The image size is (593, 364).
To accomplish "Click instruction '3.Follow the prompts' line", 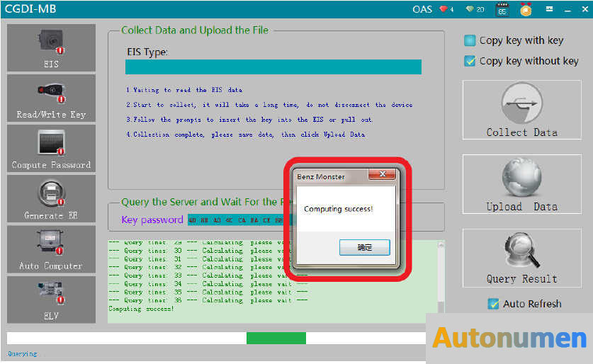I will [x=249, y=120].
